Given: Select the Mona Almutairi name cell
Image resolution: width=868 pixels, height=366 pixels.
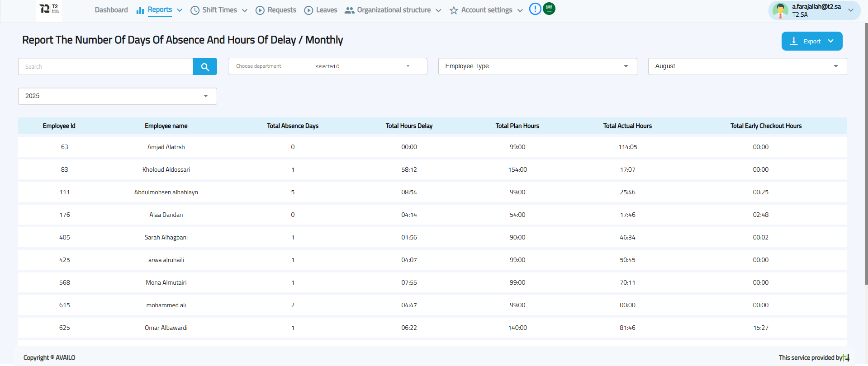Looking at the screenshot, I should point(166,282).
